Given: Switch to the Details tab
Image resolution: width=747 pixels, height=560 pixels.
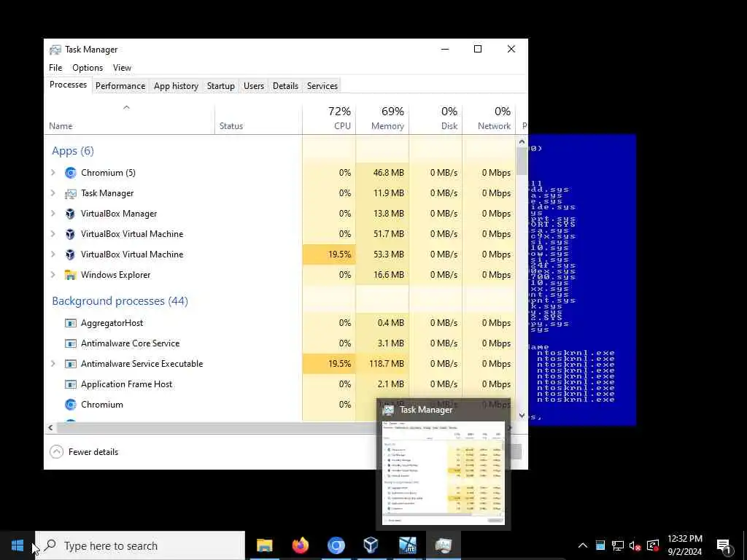Looking at the screenshot, I should [x=285, y=86].
